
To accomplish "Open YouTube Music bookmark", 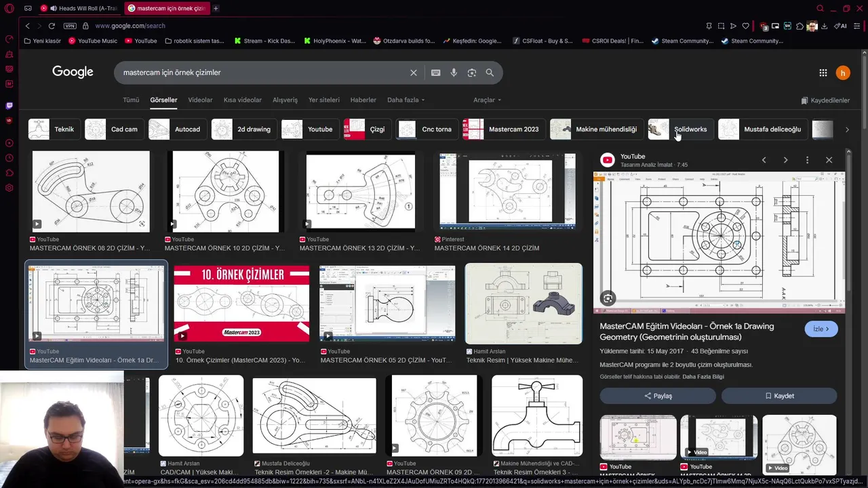I will tap(92, 41).
